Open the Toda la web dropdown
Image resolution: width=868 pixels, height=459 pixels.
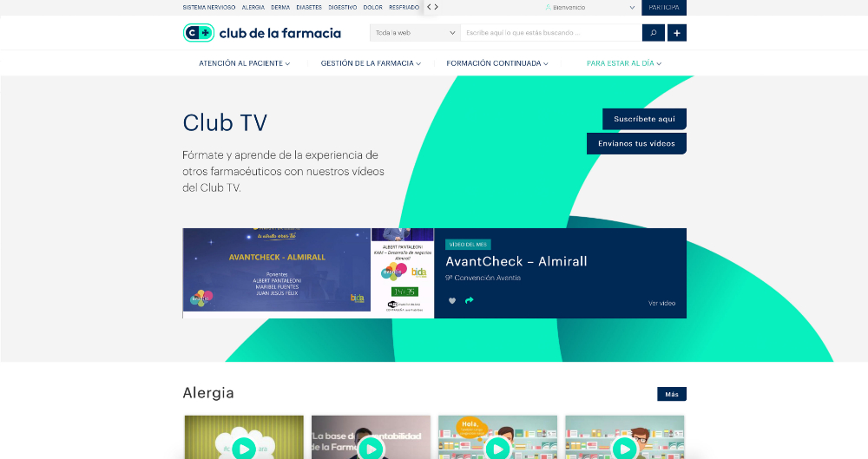click(415, 33)
